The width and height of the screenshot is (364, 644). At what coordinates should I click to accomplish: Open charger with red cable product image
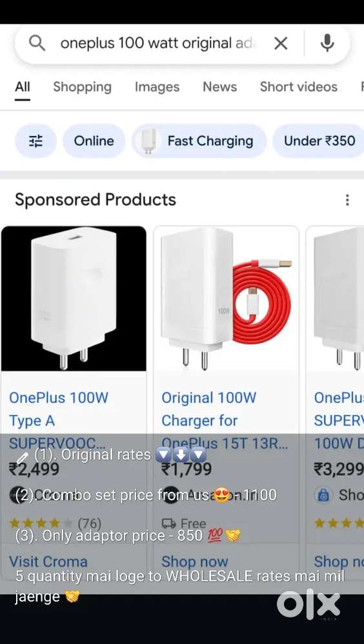click(x=227, y=298)
